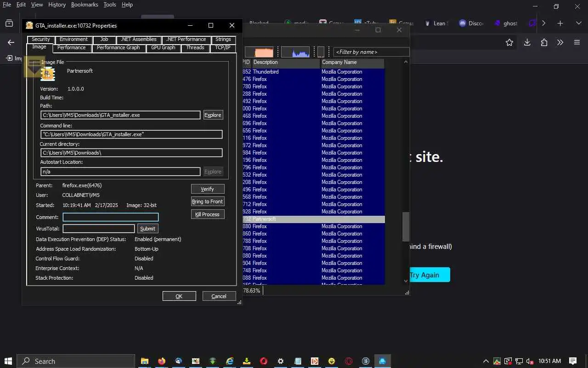Open the File menu
The width and height of the screenshot is (588, 368).
point(7,5)
